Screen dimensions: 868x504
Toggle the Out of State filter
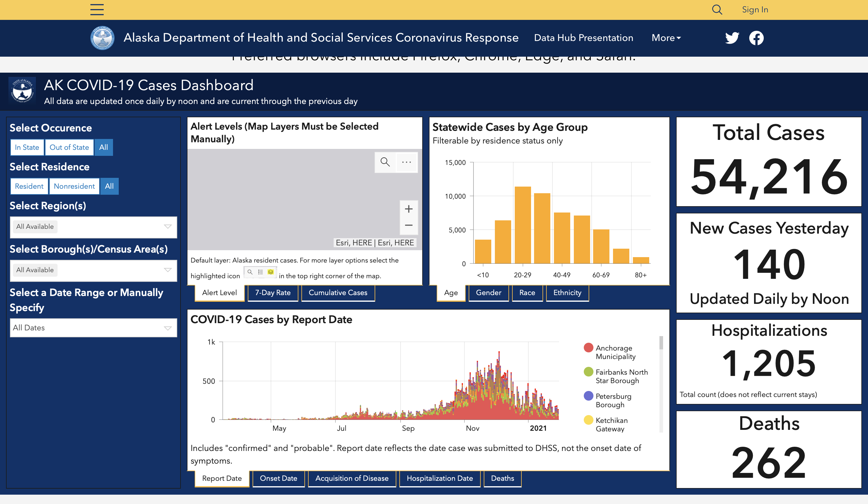(x=69, y=147)
